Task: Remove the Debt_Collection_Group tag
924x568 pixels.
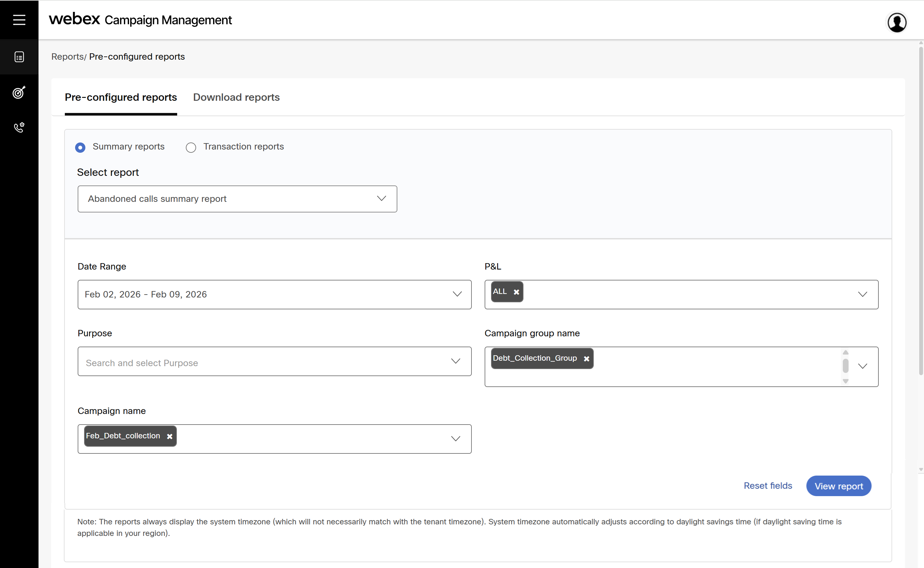Action: [x=586, y=359]
